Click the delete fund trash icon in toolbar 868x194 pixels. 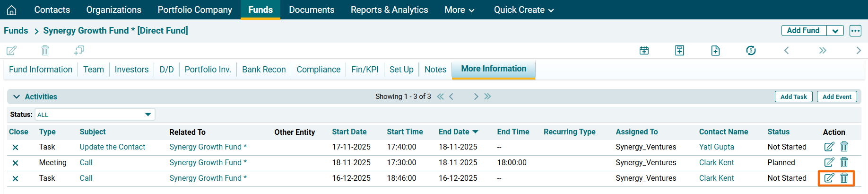pyautogui.click(x=45, y=50)
